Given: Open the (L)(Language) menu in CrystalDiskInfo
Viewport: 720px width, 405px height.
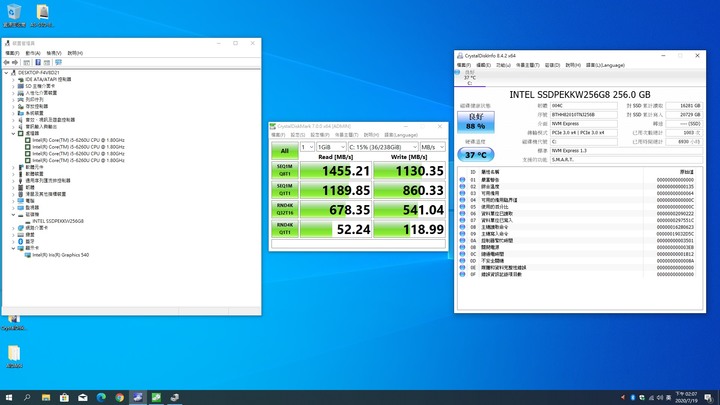Looking at the screenshot, I should click(605, 65).
